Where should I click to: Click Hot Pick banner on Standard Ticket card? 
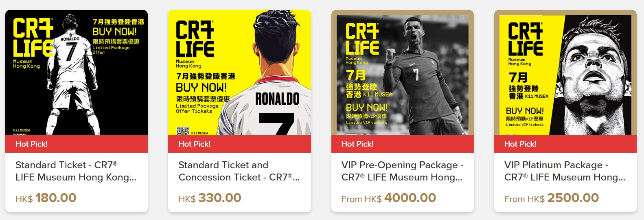point(77,144)
